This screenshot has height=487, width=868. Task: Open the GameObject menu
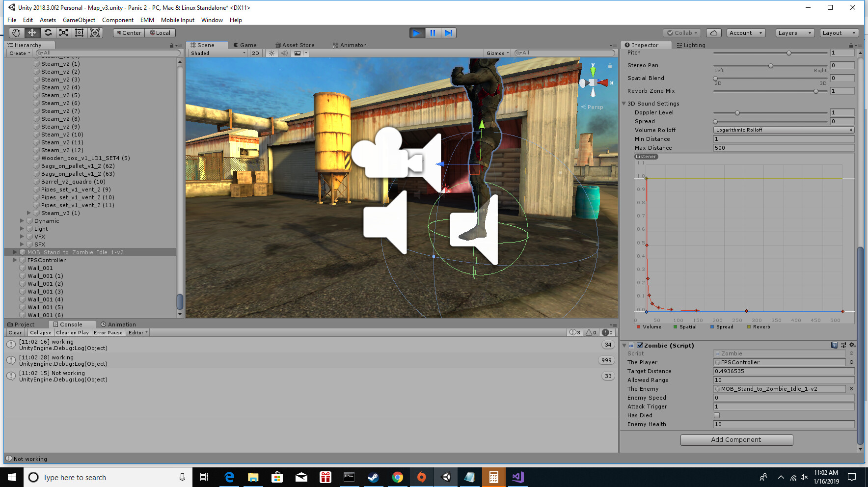pos(79,20)
